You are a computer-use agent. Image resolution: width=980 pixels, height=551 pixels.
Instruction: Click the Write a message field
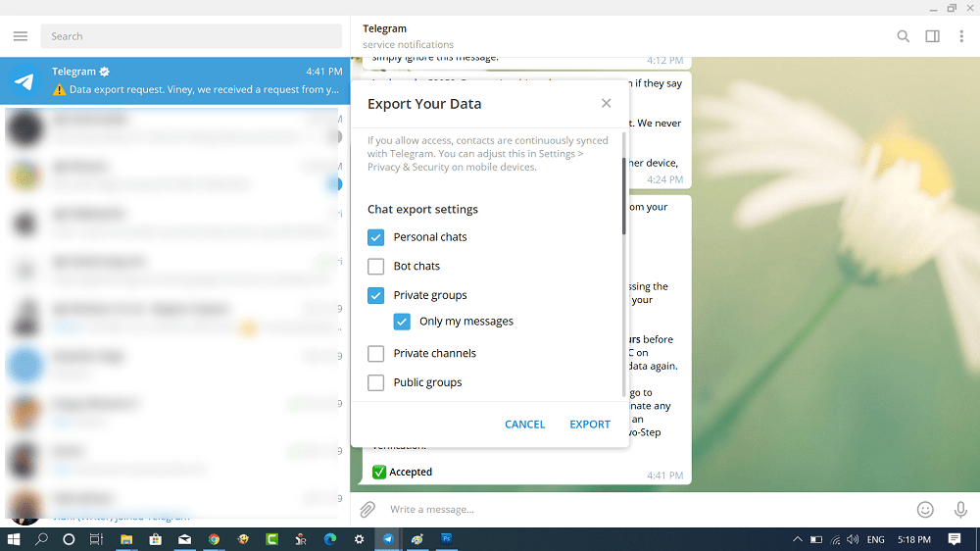click(647, 509)
